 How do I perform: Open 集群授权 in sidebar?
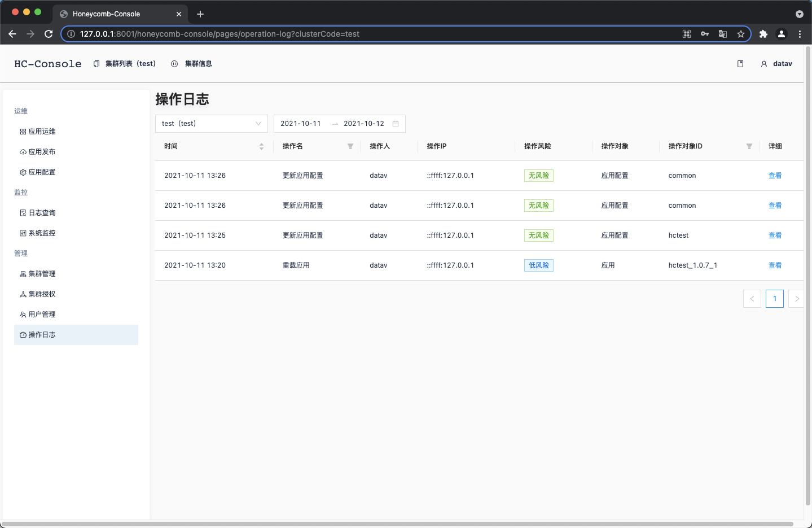pyautogui.click(x=76, y=294)
